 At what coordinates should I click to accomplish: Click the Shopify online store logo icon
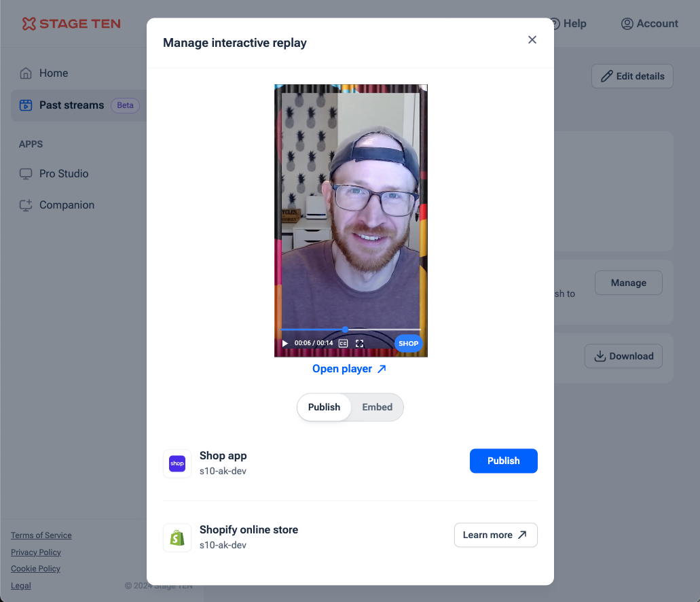[x=177, y=537]
